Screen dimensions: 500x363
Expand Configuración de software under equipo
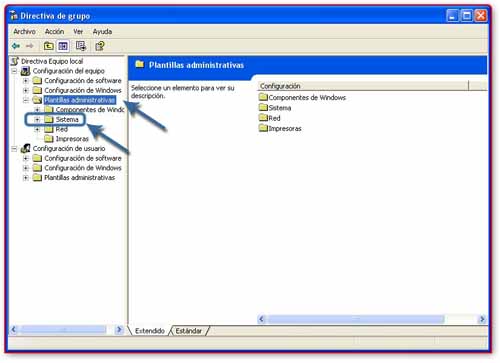[x=26, y=81]
